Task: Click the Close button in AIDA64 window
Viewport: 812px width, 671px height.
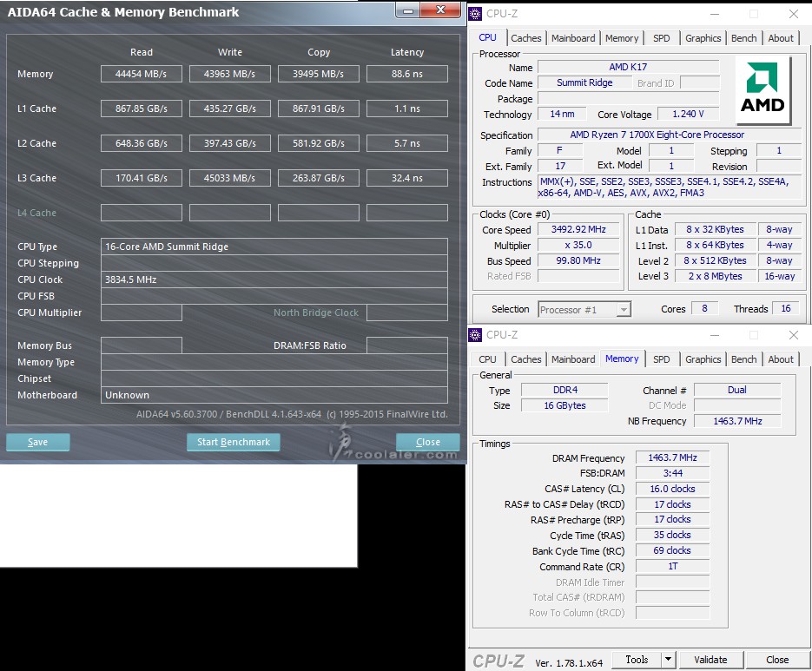Action: click(428, 442)
